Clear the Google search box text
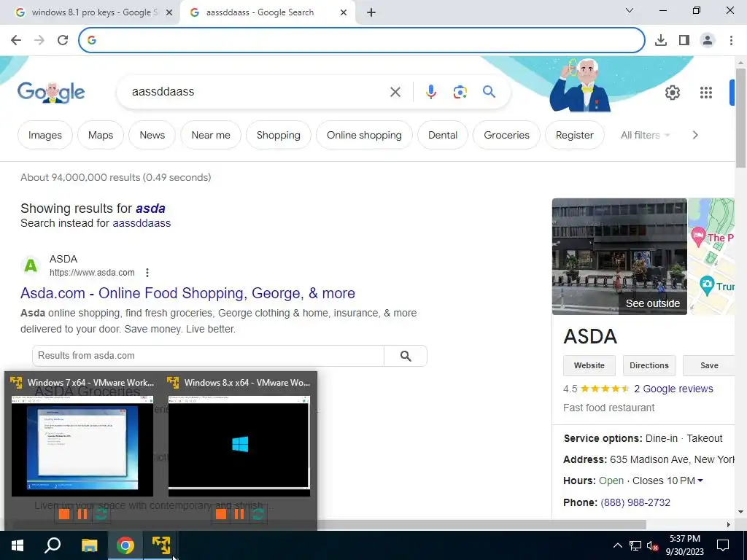The height and width of the screenshot is (560, 747). pyautogui.click(x=395, y=92)
